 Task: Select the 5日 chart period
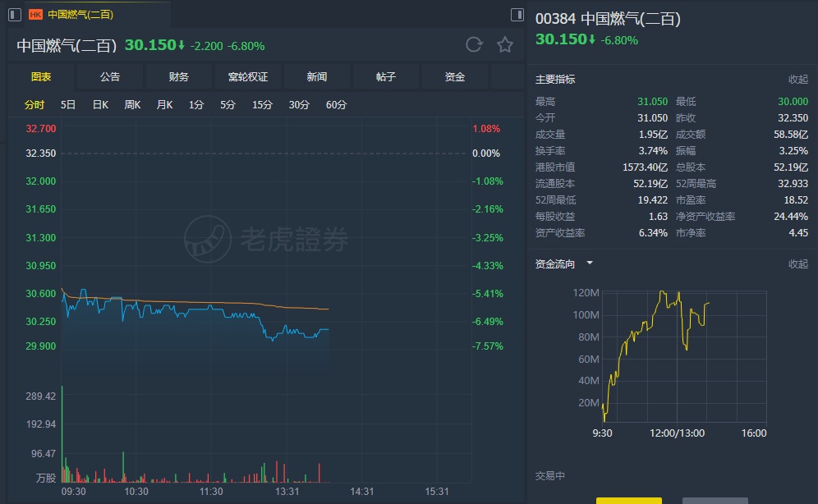click(x=68, y=105)
